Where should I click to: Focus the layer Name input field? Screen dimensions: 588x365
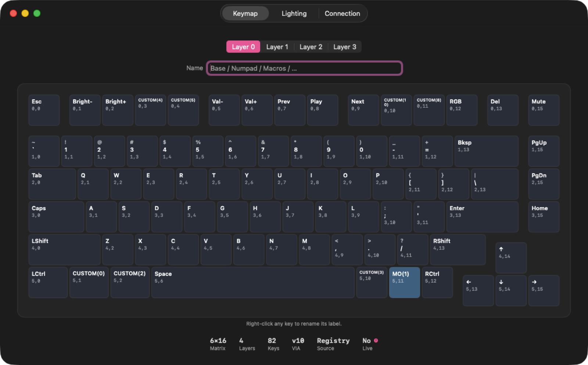[304, 68]
